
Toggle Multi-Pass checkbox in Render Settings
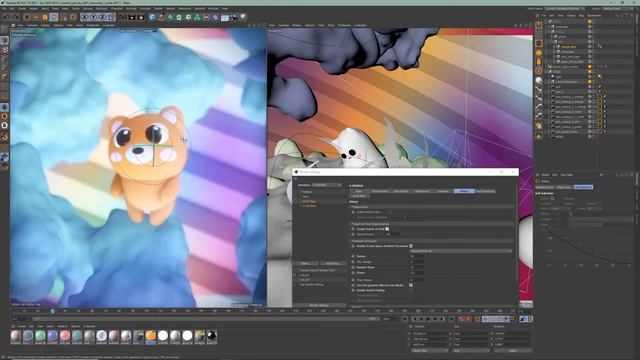(296, 201)
